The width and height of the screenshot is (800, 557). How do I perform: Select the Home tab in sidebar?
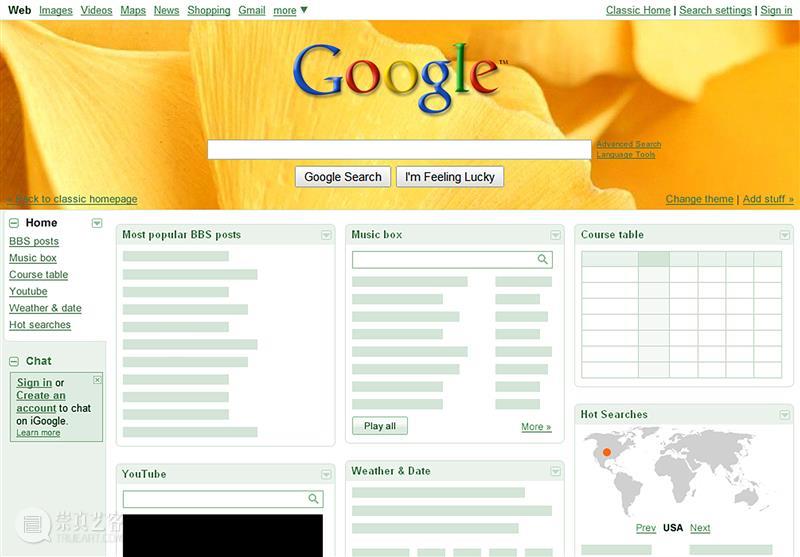click(x=41, y=223)
